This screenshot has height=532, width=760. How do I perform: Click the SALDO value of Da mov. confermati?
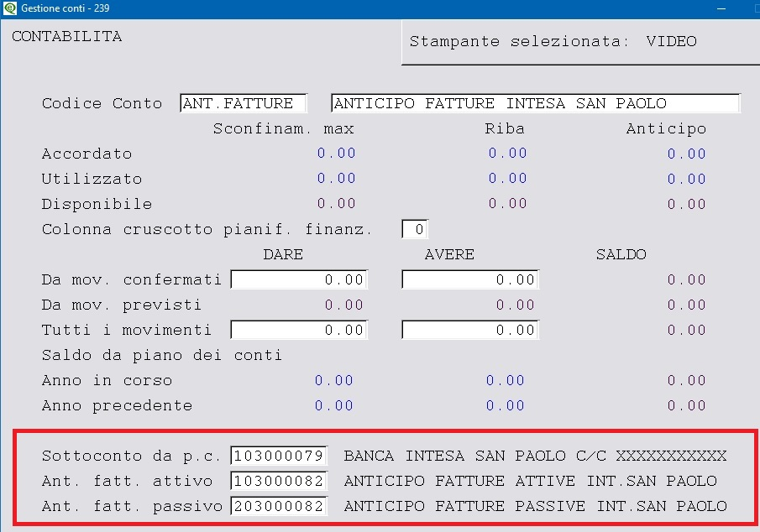tap(686, 279)
